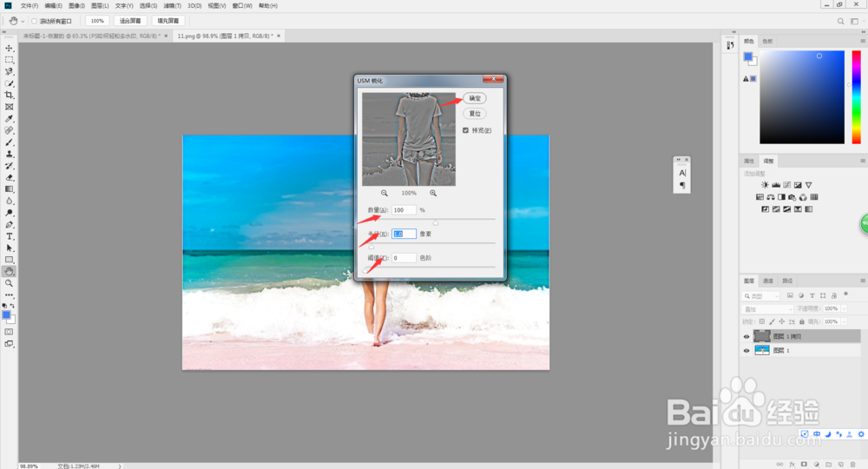Select the Move tool
Screen dimensions: 868x469
[x=9, y=49]
